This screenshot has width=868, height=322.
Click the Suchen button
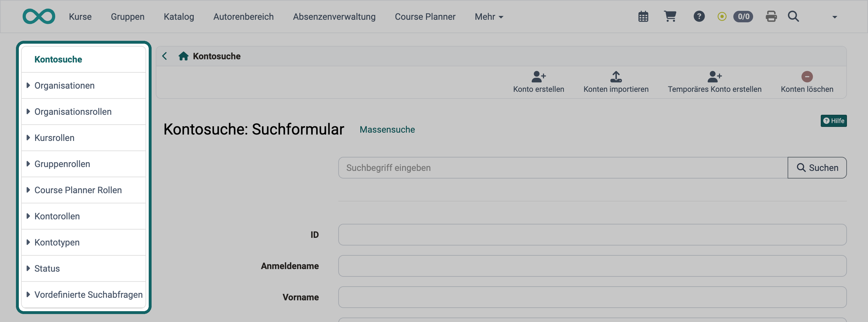pos(817,168)
